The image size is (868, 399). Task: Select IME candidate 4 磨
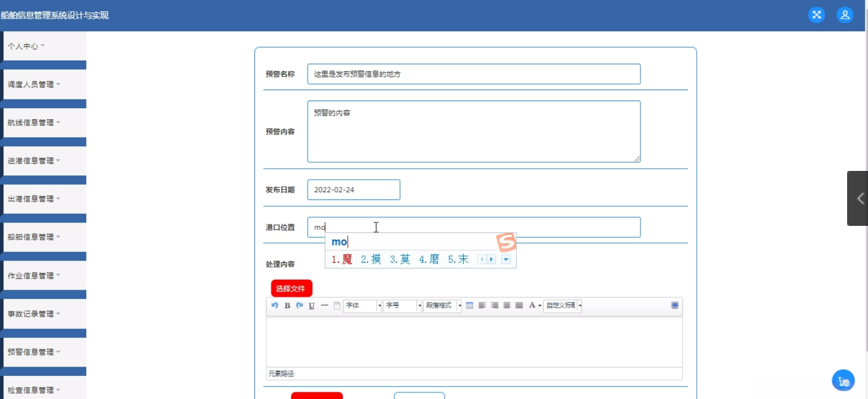tap(429, 259)
